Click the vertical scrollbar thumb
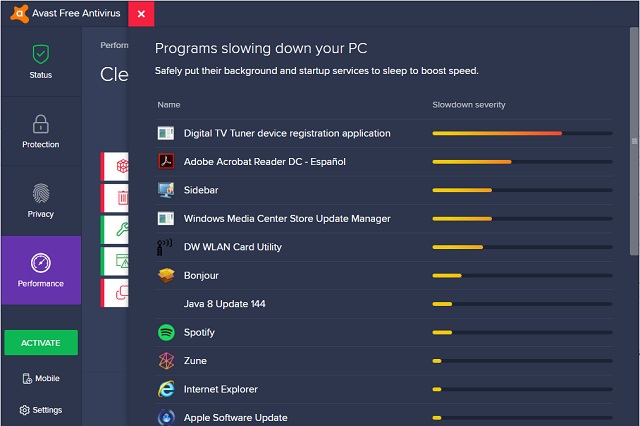This screenshot has width=640, height=426. (x=634, y=141)
